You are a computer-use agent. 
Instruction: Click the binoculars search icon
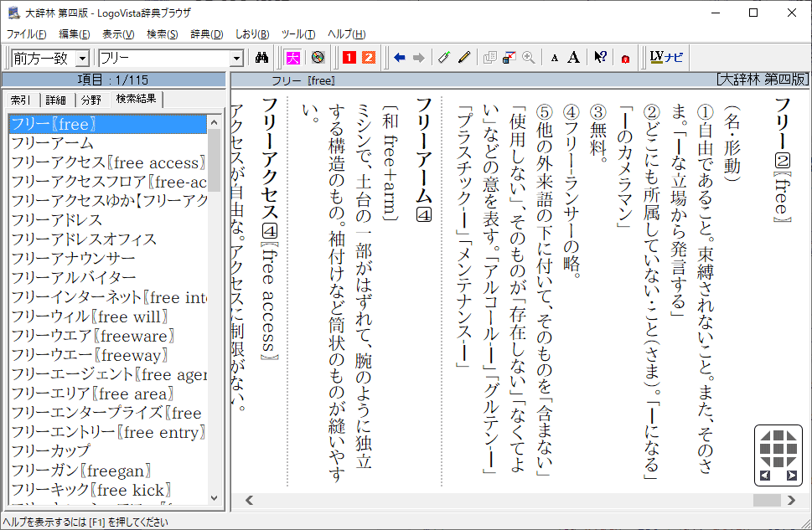(261, 58)
